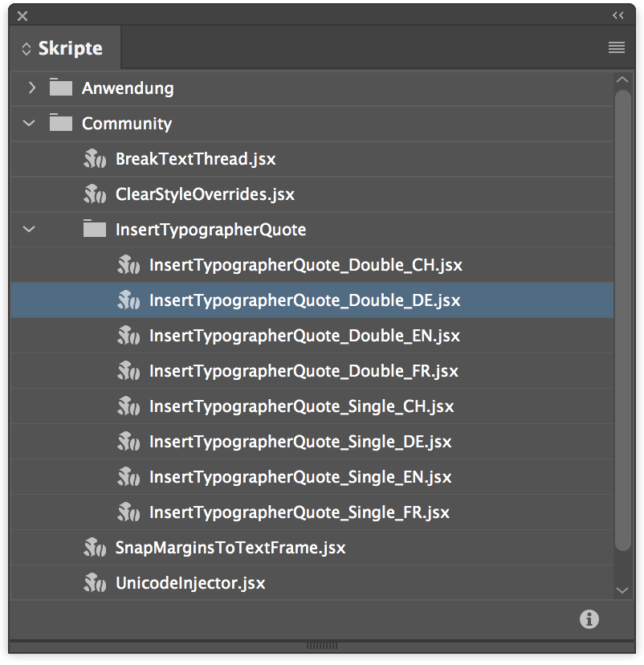Image resolution: width=644 pixels, height=665 pixels.
Task: Select InsertTypographerQuote_Single_FR.jsx
Action: (x=305, y=512)
